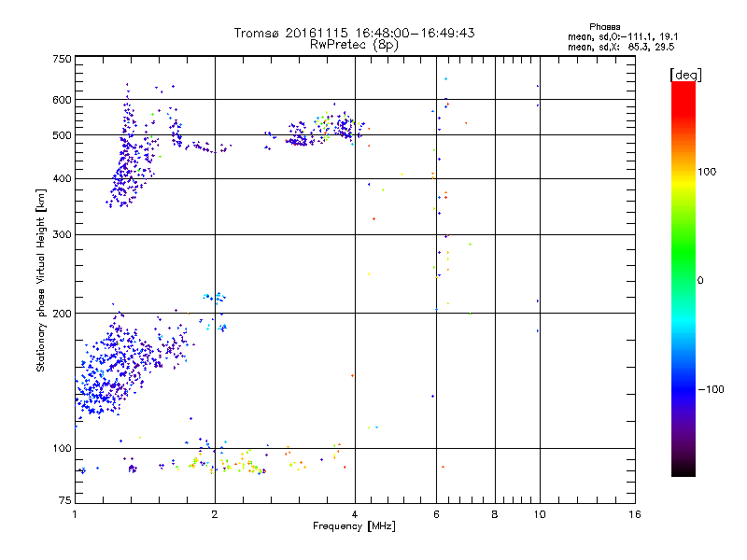Click the black bottom of the phase colorbar
747x560 pixels.
click(x=684, y=469)
